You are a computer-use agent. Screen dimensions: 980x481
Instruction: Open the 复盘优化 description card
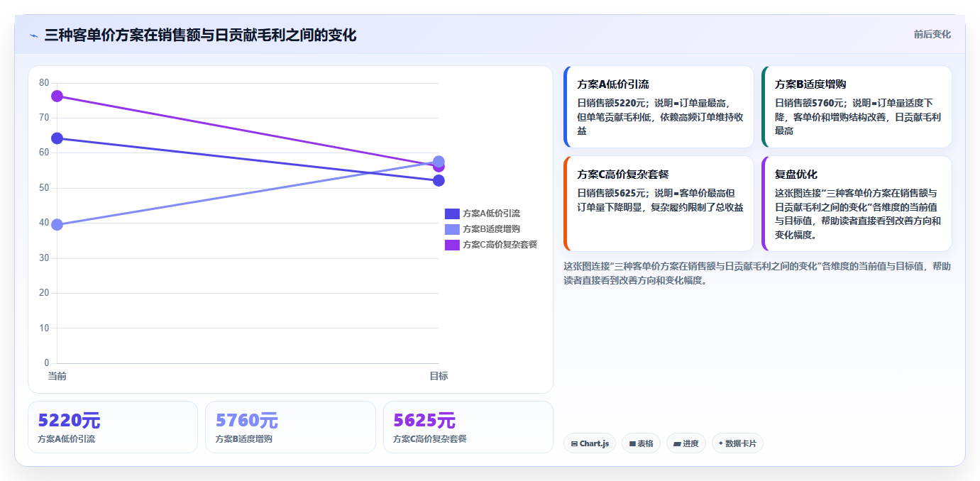[x=857, y=204]
